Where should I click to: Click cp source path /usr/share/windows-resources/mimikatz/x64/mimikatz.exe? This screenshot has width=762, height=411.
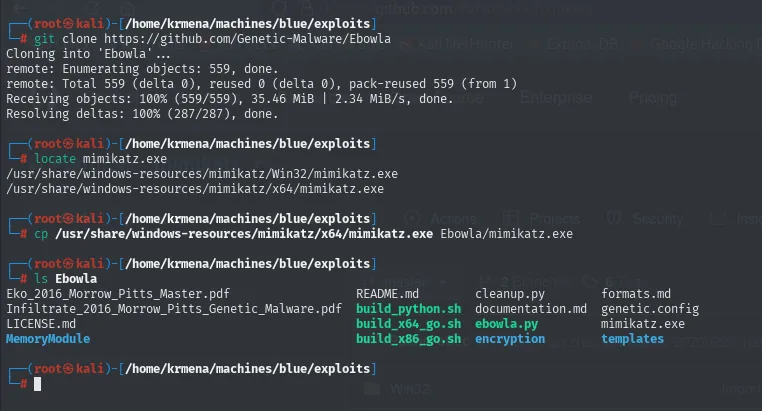click(244, 234)
